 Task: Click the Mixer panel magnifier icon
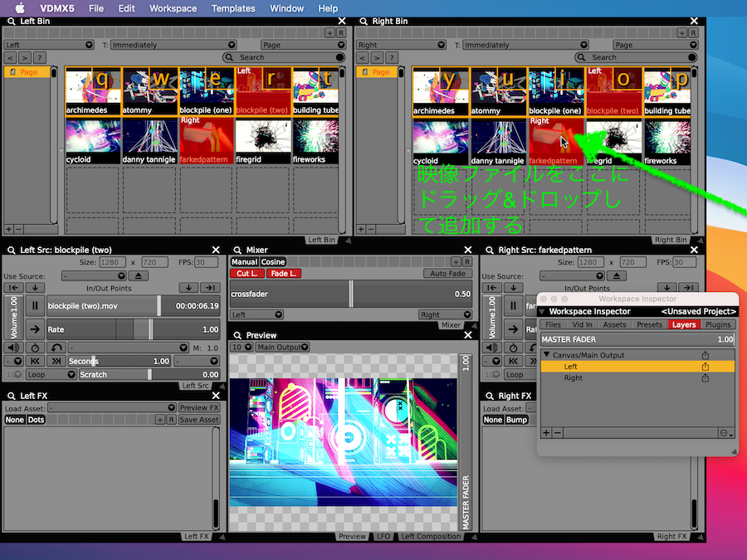237,250
